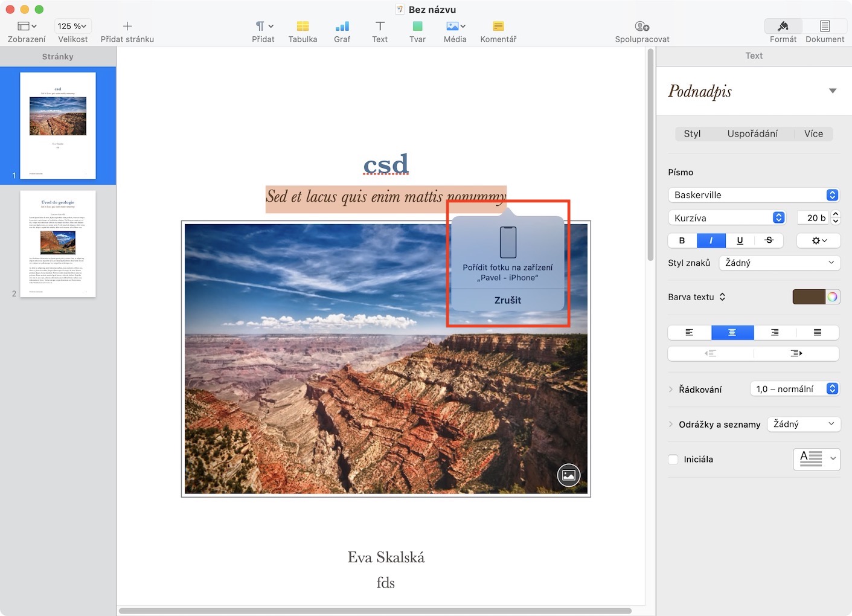The width and height of the screenshot is (852, 616).
Task: Open the Baskerville font dropdown
Action: (754, 195)
